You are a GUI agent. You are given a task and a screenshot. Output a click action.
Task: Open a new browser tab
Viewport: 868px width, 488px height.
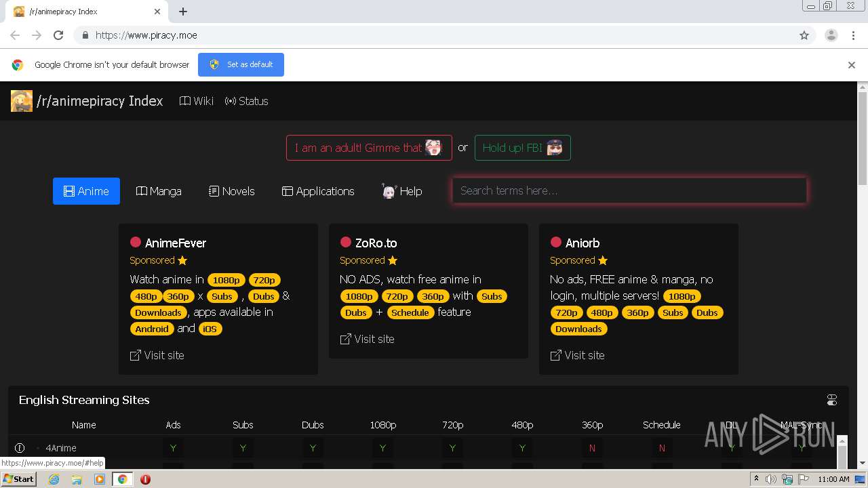[x=183, y=12]
